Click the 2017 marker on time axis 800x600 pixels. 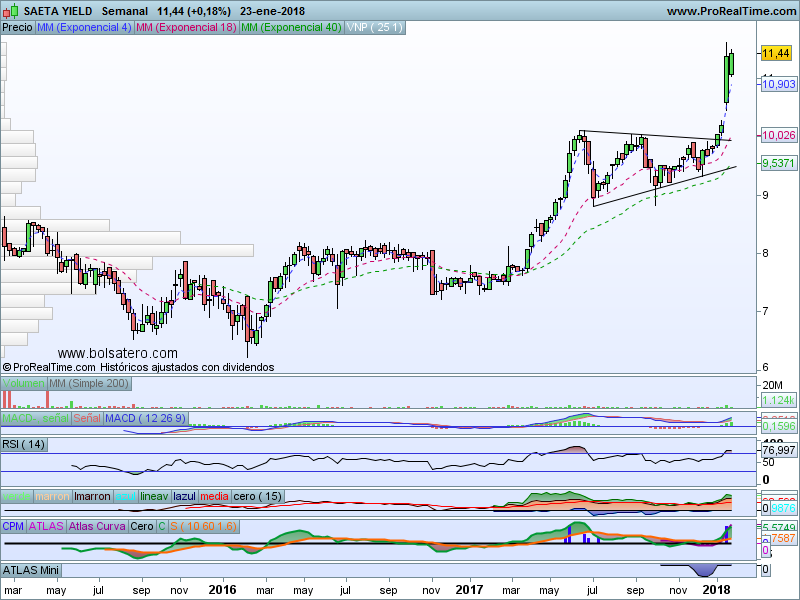click(470, 590)
